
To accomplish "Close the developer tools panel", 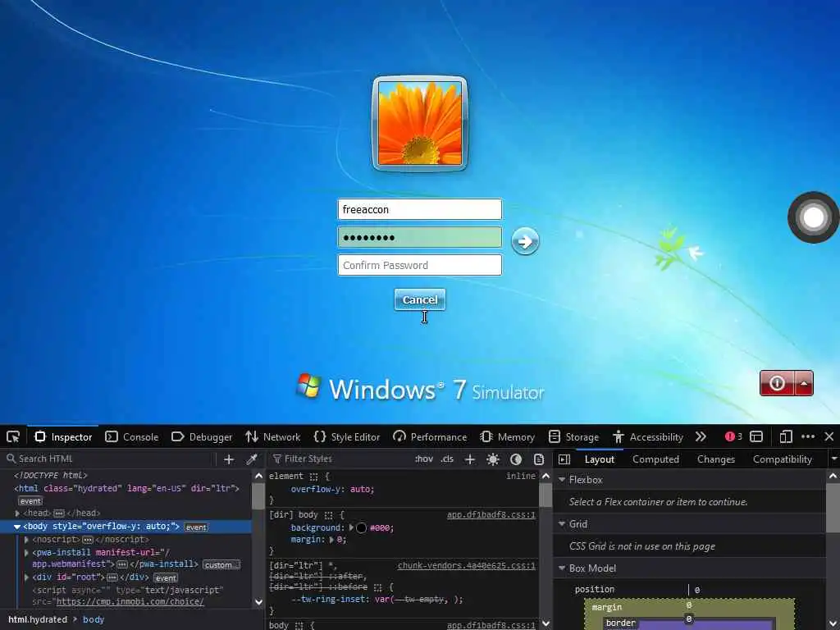I will click(x=829, y=437).
